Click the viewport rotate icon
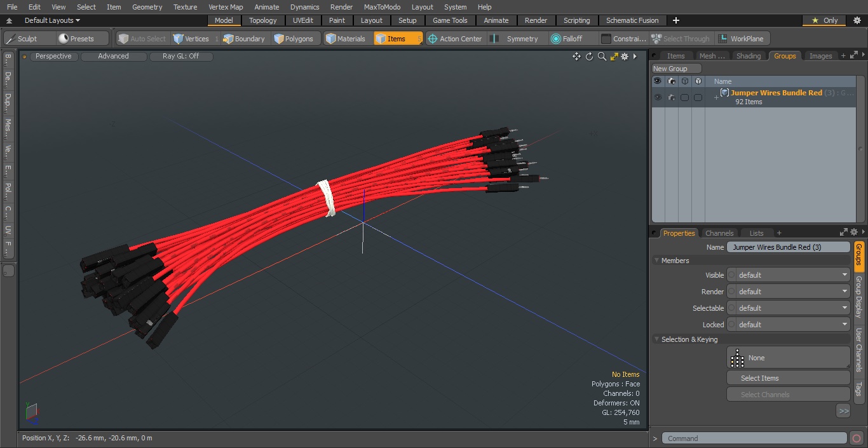Screen dimensions: 868x448 point(589,57)
